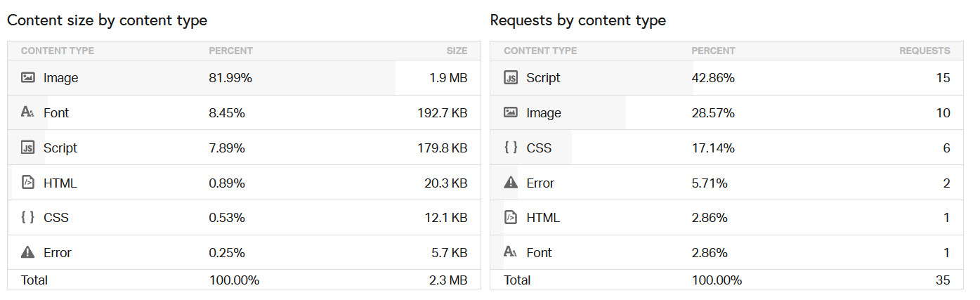The height and width of the screenshot is (300, 980).
Task: Select the 81.99% Image percentage value
Action: click(x=230, y=78)
